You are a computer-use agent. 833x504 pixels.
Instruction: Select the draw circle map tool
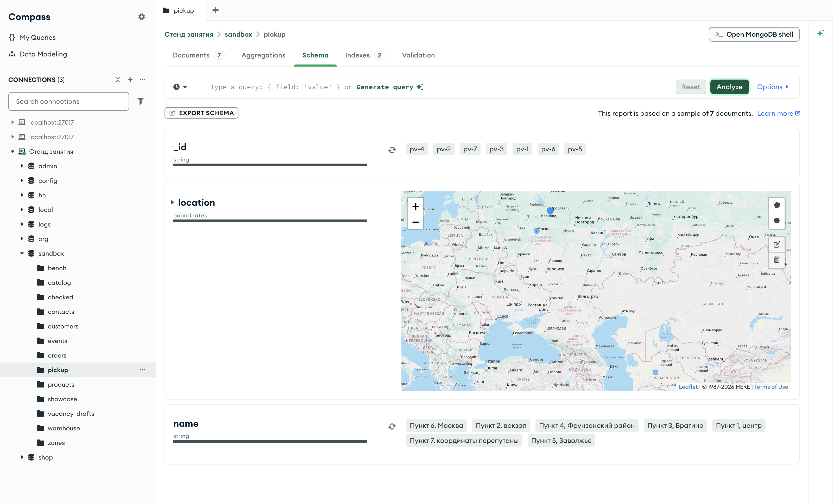point(777,221)
